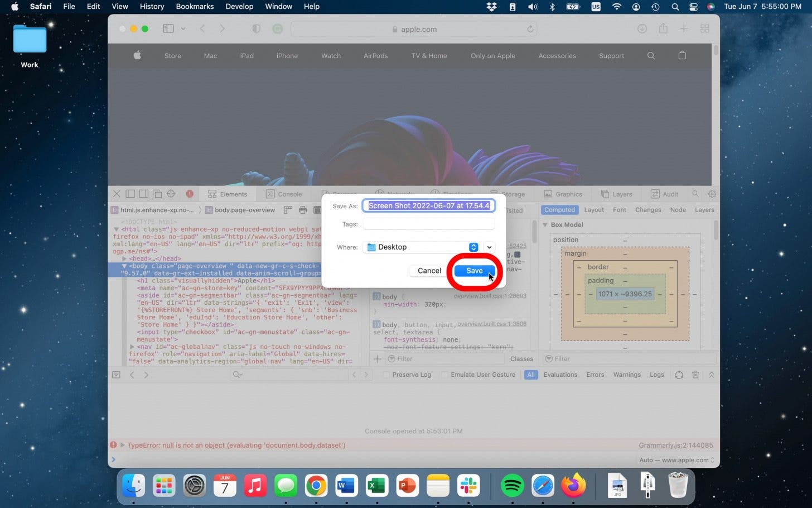Launch Spotify from the Dock
Viewport: 812px width, 508px height.
tap(512, 485)
